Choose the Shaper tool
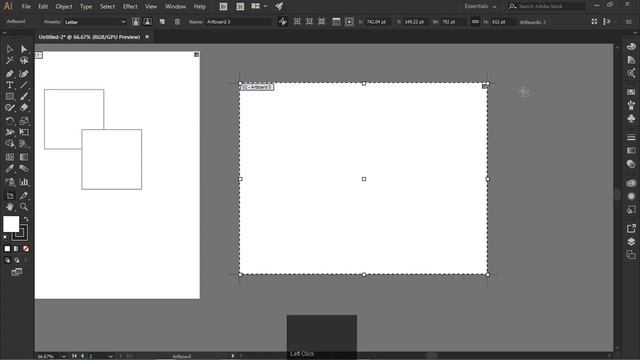640x360 pixels. pyautogui.click(x=9, y=108)
